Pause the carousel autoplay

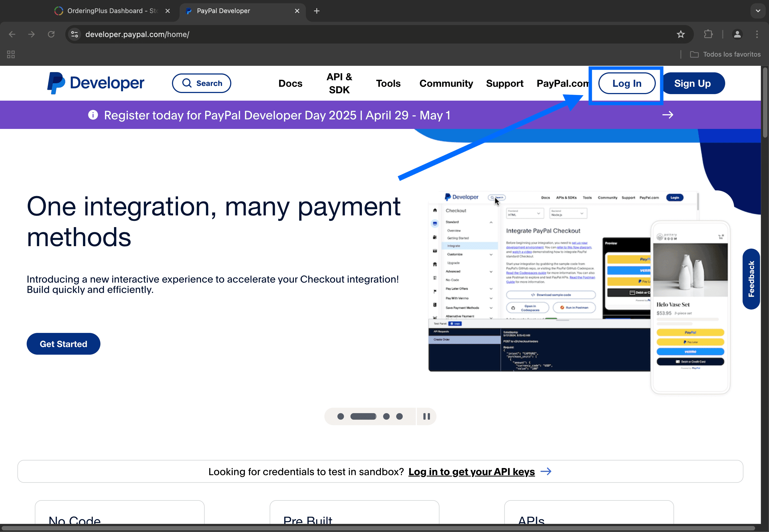pos(426,416)
